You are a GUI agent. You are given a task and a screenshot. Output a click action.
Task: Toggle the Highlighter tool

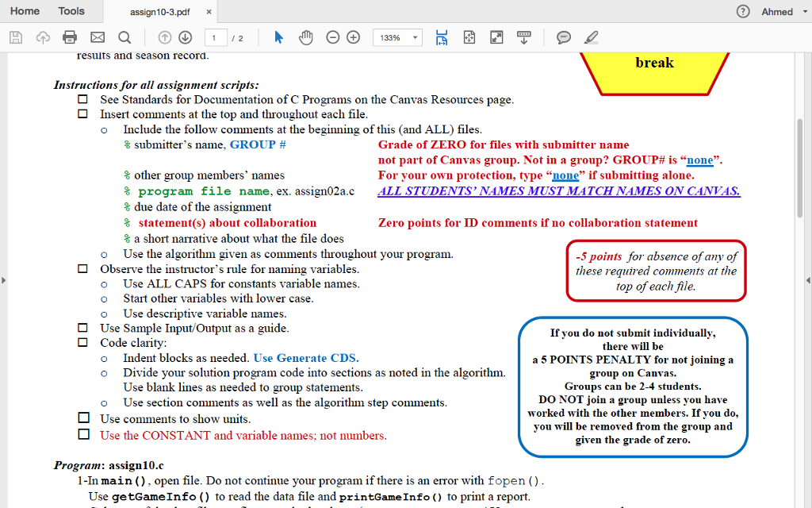click(591, 37)
